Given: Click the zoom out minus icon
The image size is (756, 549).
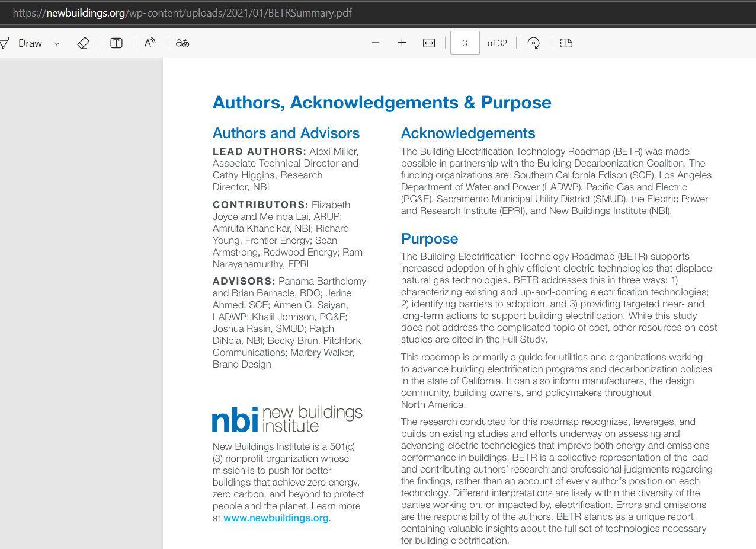Looking at the screenshot, I should coord(376,43).
